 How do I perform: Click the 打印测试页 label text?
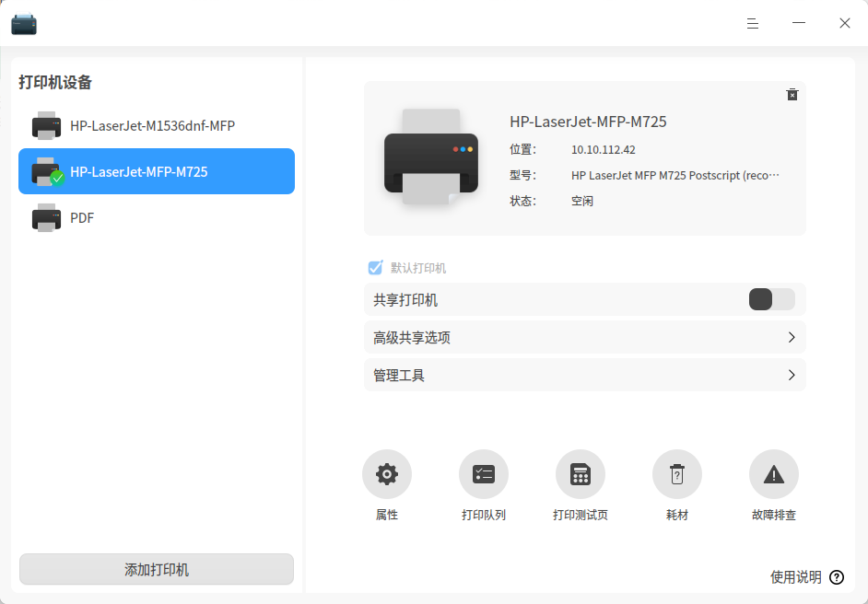tap(581, 515)
